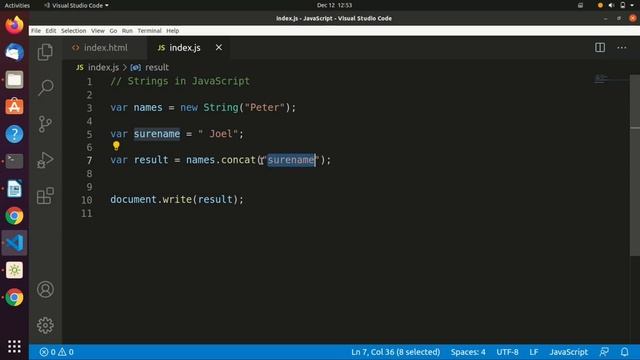Open the notifications bell

point(624,352)
